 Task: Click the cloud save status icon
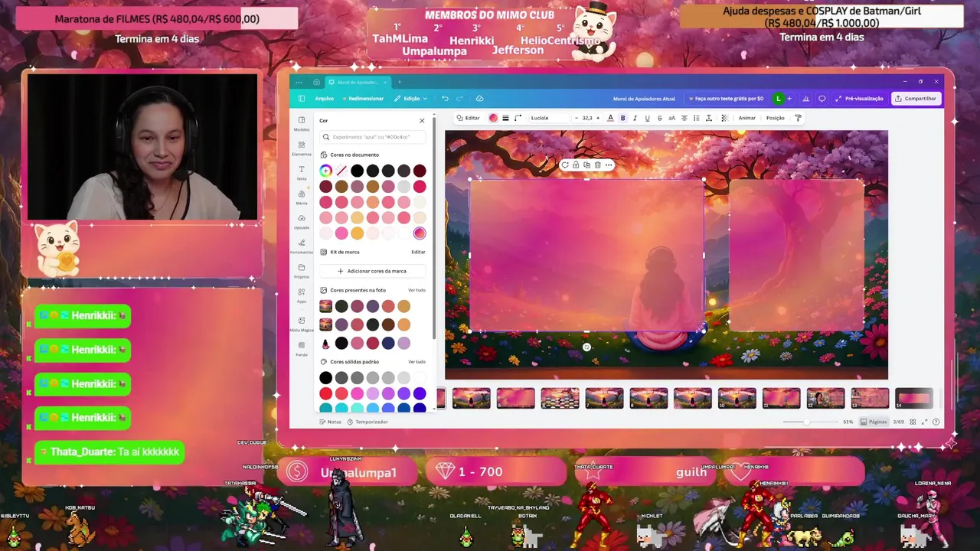point(479,98)
